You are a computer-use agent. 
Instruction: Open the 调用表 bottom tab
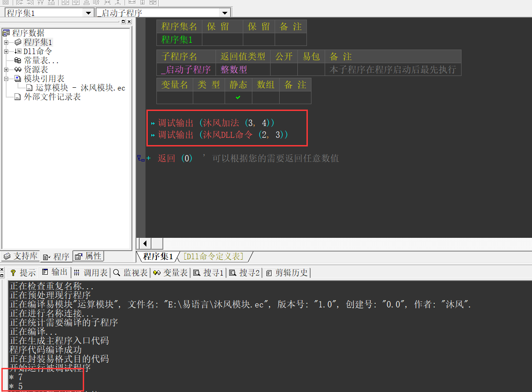pos(90,272)
